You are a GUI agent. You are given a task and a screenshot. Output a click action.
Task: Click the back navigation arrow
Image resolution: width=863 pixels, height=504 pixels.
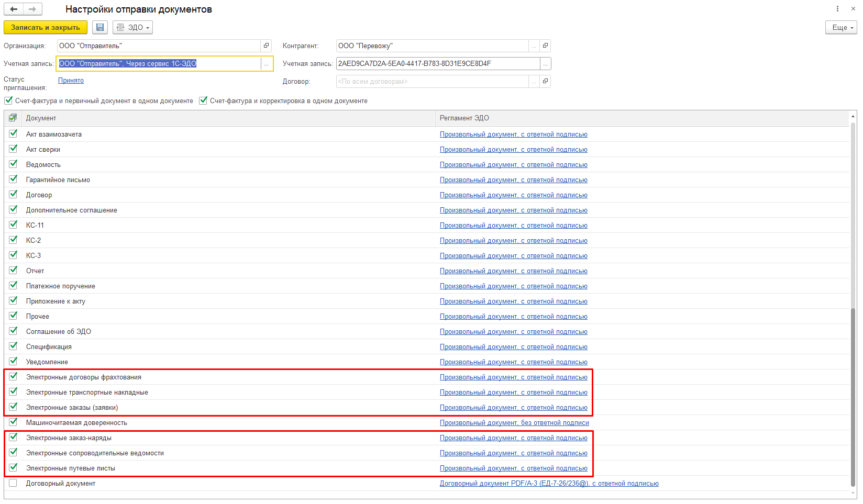point(14,9)
